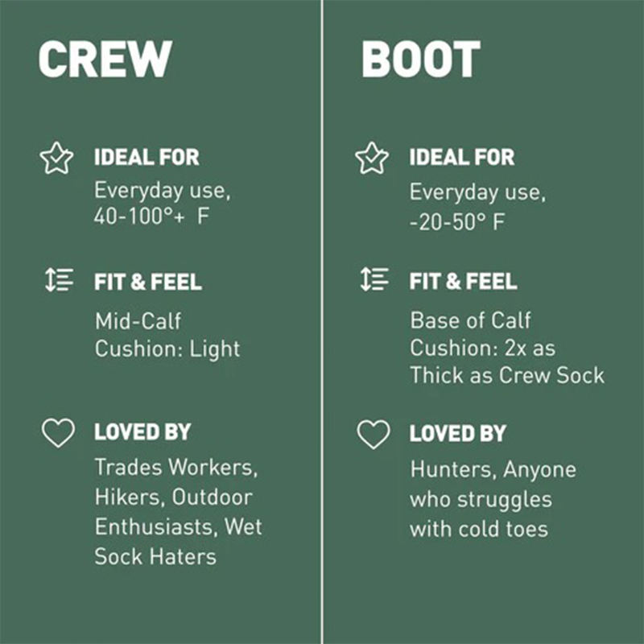Select the BOOT heading
This screenshot has width=644, height=644.
click(420, 60)
